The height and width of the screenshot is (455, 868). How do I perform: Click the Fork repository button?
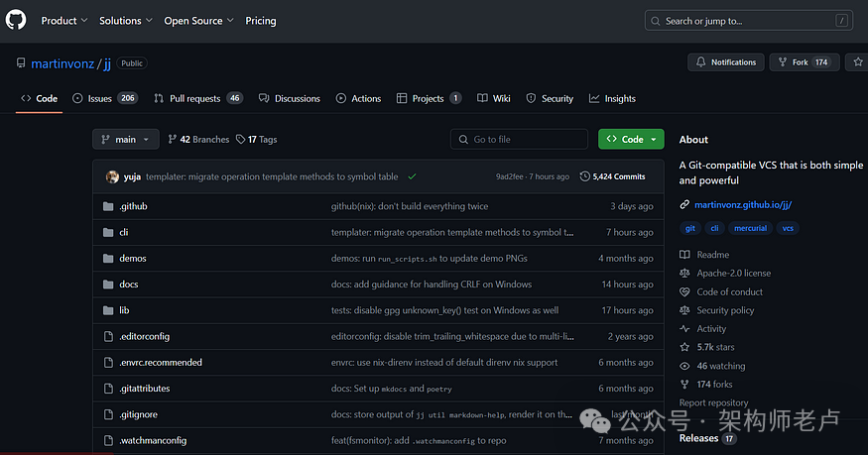(x=802, y=62)
